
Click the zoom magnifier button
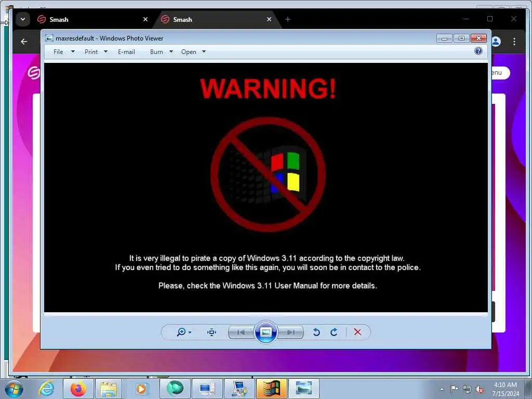[181, 332]
